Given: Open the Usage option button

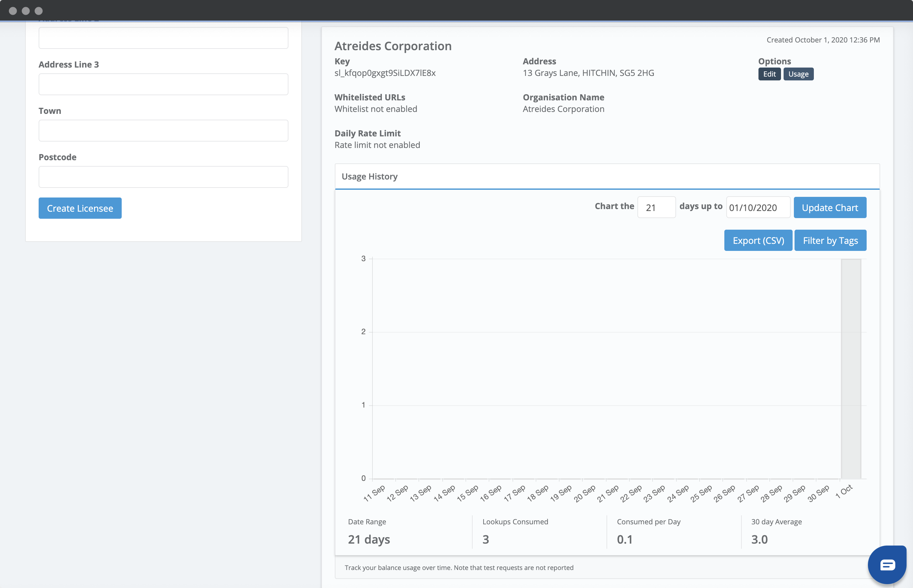Looking at the screenshot, I should point(798,74).
